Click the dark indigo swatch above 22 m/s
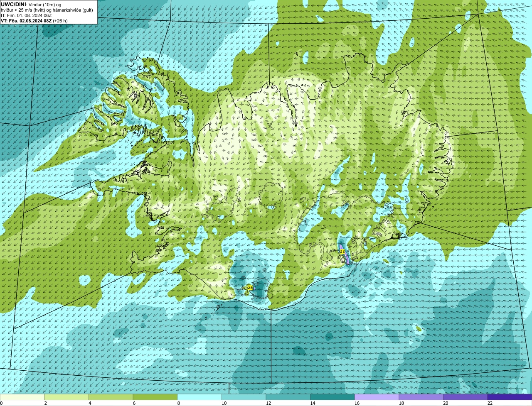Viewport: 532px width, 406px height. (510, 397)
